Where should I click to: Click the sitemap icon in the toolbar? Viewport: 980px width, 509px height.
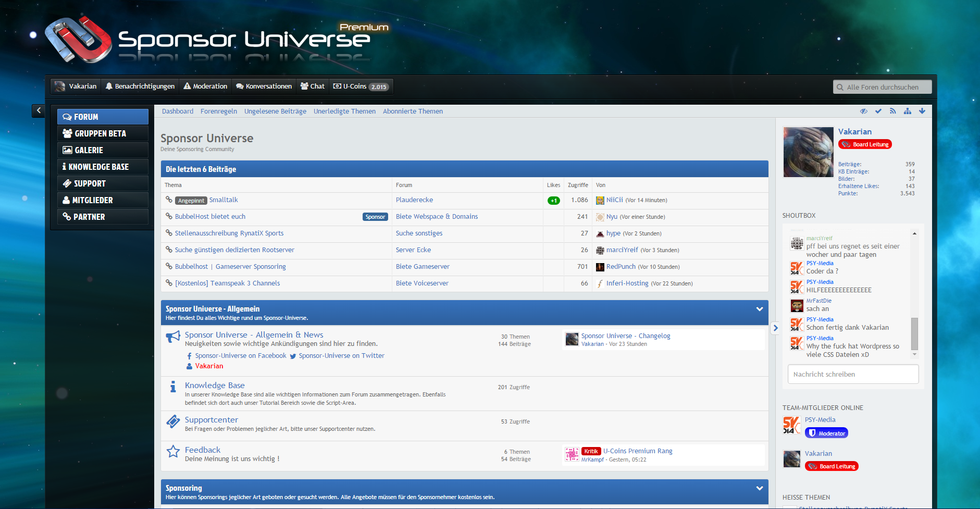907,111
